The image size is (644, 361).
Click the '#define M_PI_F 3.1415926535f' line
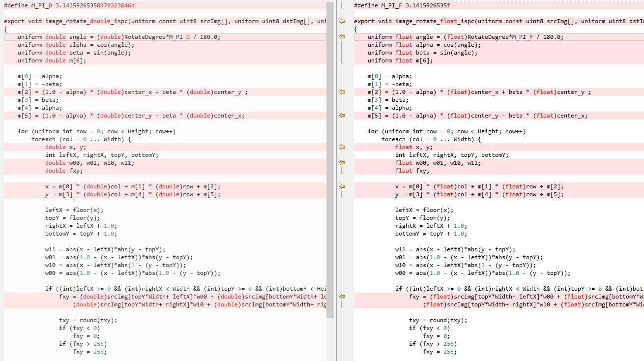402,5
